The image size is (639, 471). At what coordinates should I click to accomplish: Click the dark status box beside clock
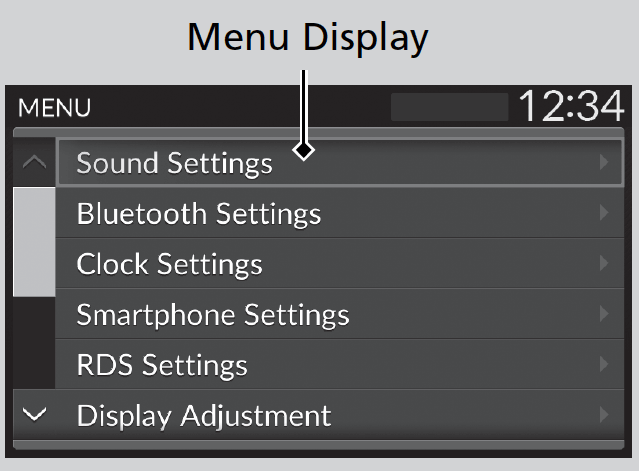449,107
